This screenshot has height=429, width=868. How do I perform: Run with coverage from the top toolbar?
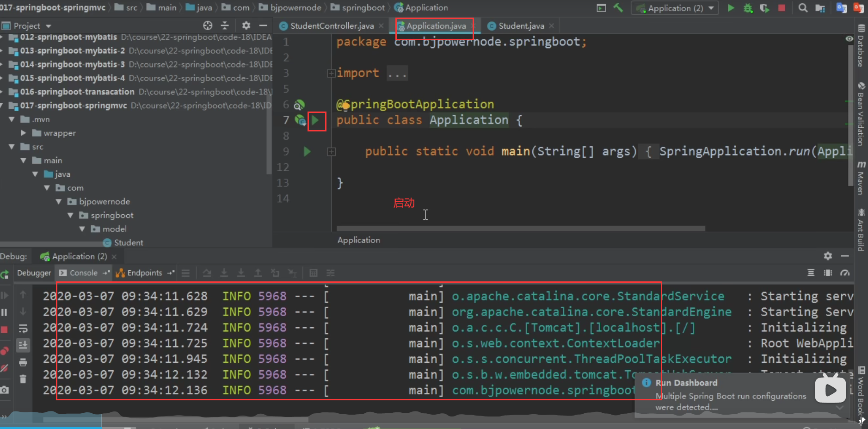pyautogui.click(x=764, y=8)
